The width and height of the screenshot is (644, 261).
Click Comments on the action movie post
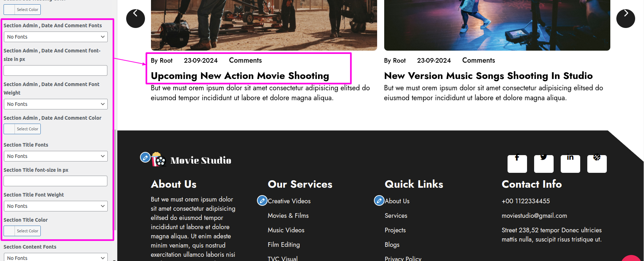pos(245,61)
